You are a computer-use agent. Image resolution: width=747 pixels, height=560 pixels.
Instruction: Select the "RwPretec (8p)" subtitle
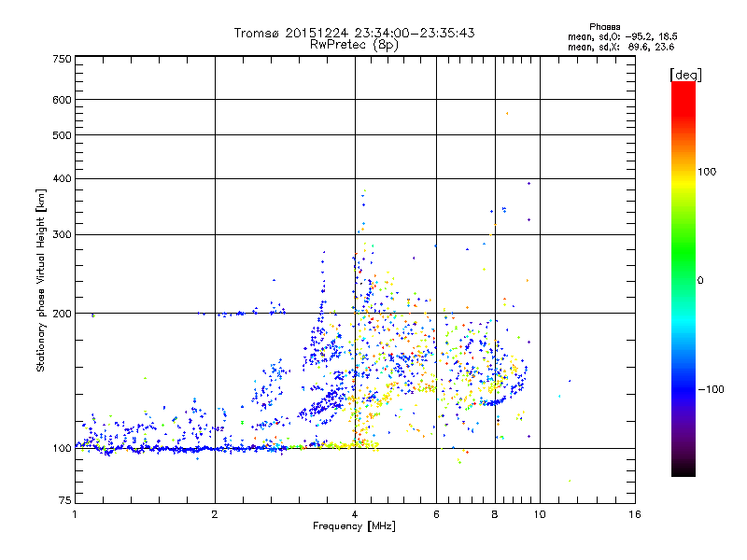coord(354,45)
